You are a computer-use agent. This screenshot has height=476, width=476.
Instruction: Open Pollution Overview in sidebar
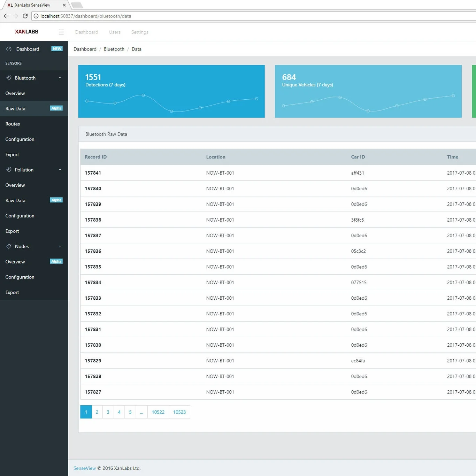[34, 185]
